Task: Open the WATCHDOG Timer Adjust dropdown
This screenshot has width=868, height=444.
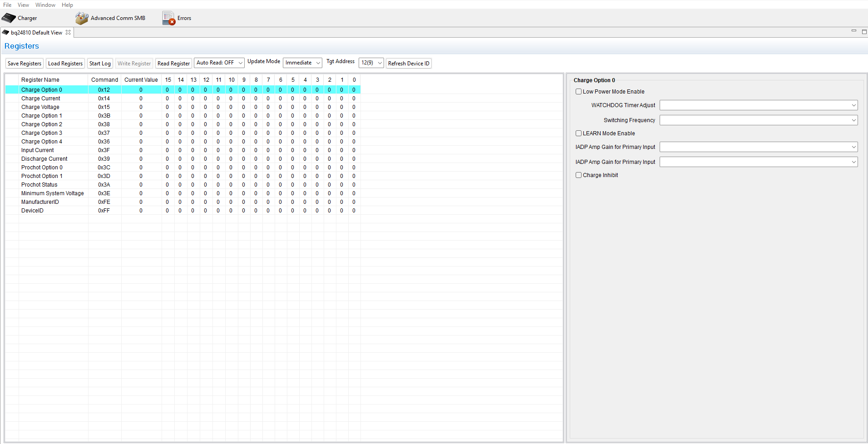Action: (758, 105)
